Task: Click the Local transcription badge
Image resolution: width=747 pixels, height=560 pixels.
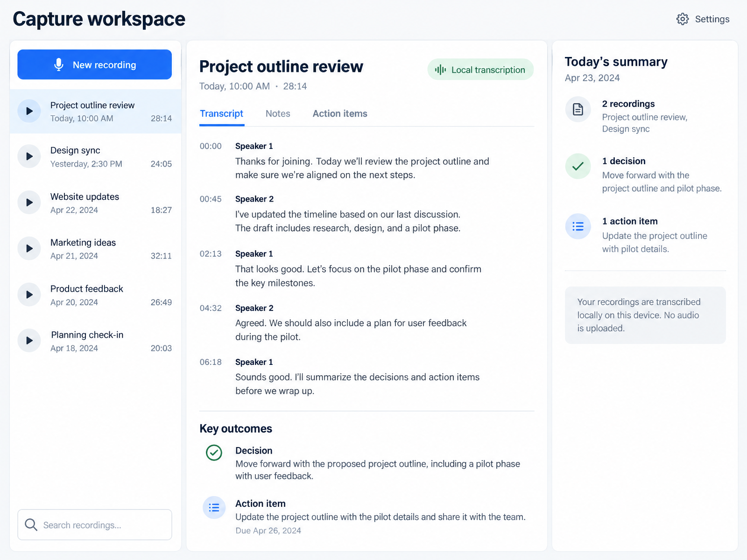Action: coord(480,70)
